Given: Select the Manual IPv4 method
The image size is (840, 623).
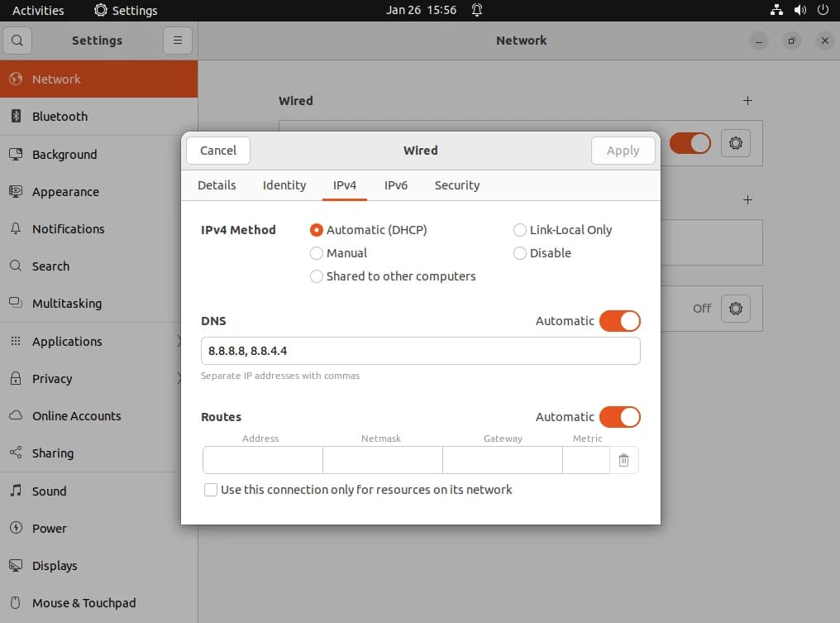Looking at the screenshot, I should tap(316, 253).
